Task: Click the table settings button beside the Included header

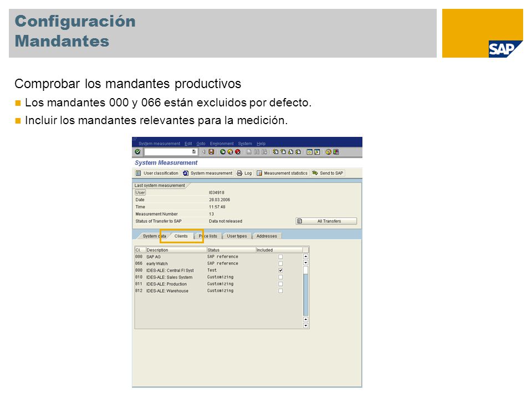Action: pos(306,250)
